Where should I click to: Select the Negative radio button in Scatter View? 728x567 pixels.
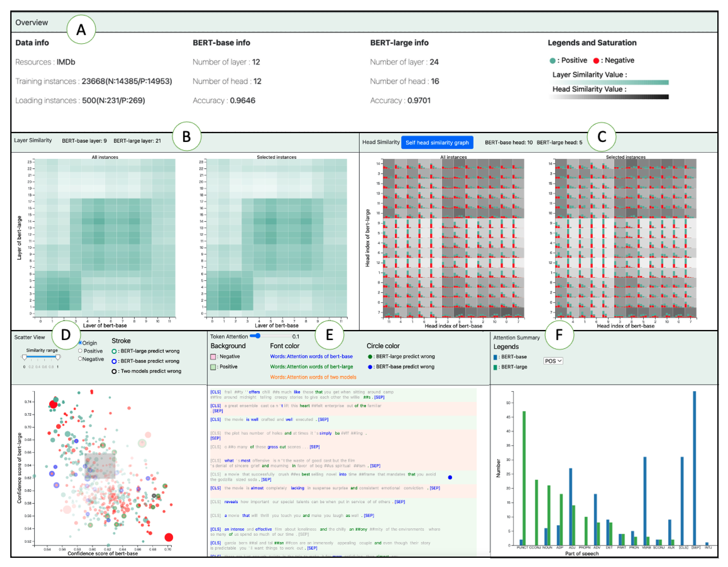(80, 359)
